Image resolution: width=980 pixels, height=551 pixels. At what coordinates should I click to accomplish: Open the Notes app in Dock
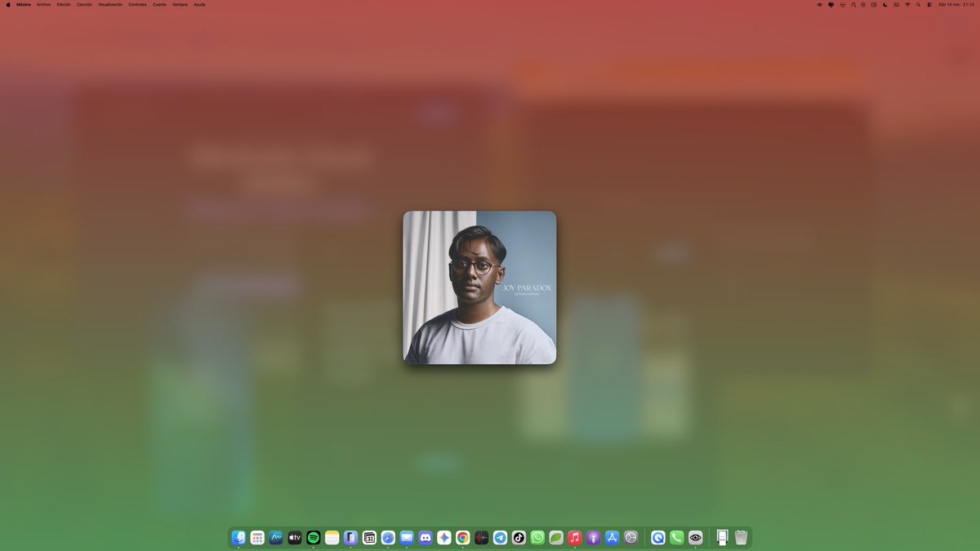click(332, 537)
